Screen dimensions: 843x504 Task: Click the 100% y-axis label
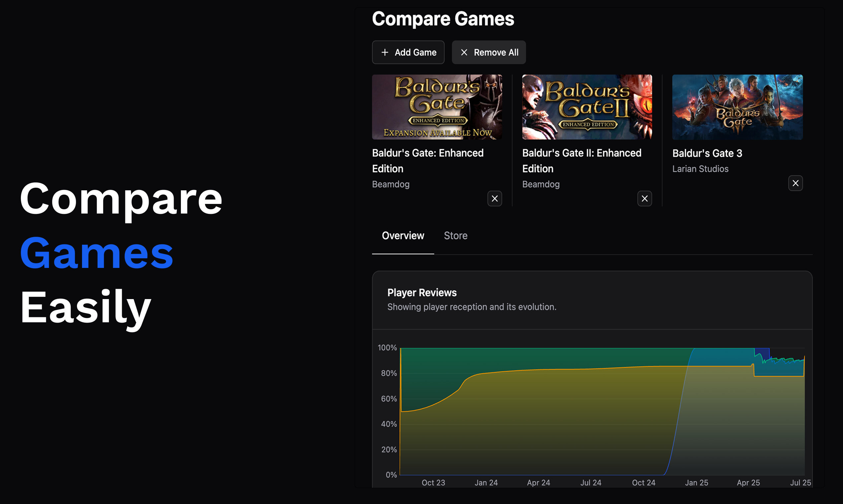click(x=387, y=348)
